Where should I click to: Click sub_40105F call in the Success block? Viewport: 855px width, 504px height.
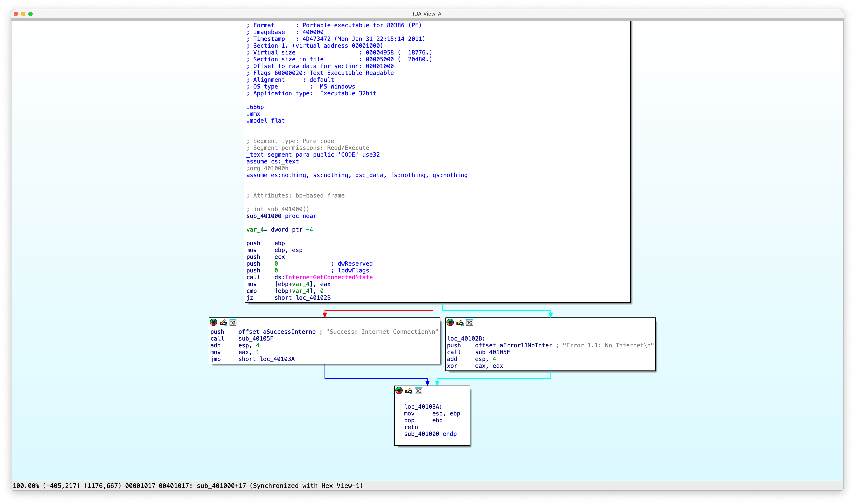tap(256, 339)
